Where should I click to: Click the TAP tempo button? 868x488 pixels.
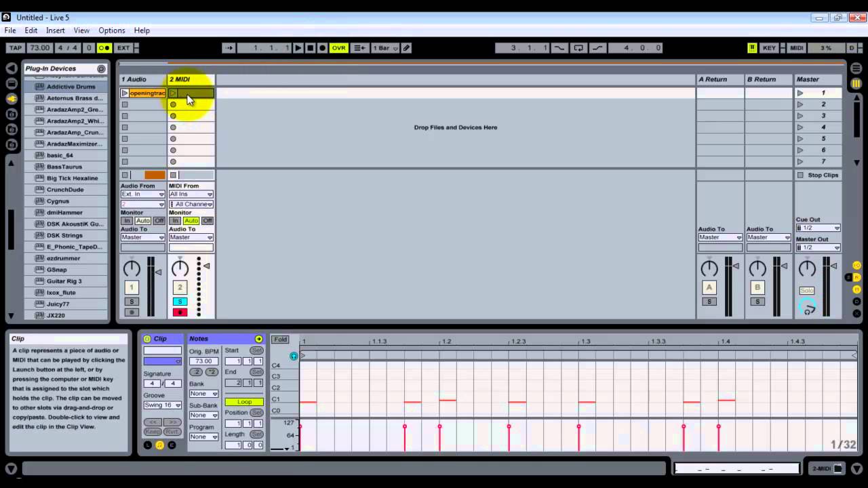tap(16, 48)
